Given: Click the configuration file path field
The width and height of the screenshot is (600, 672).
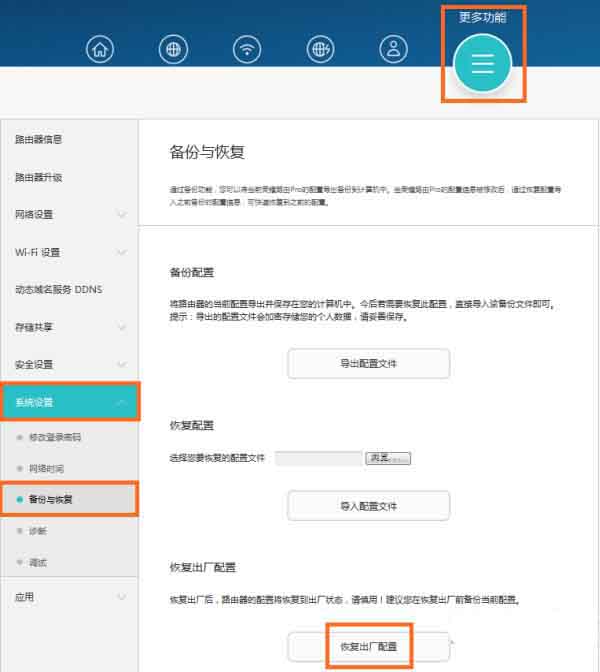Looking at the screenshot, I should (318, 458).
